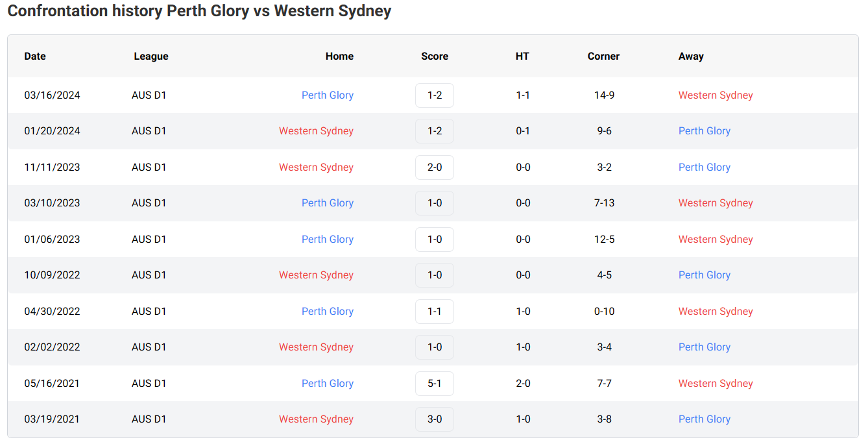Open Western Sydney home link on 10/09/2022

[316, 275]
